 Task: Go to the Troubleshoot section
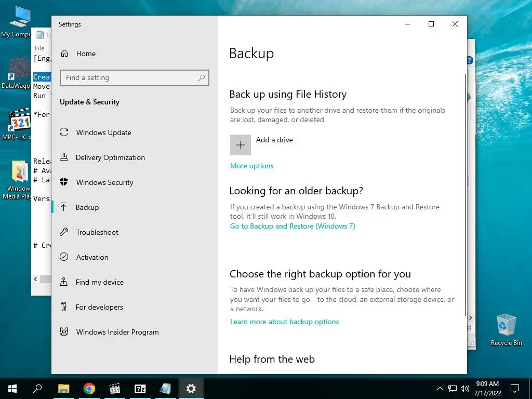(97, 232)
